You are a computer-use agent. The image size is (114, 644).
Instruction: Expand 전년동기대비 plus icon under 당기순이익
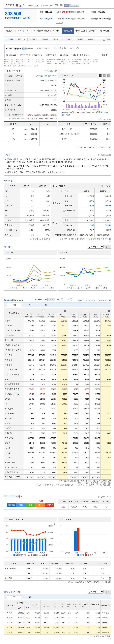point(64,230)
